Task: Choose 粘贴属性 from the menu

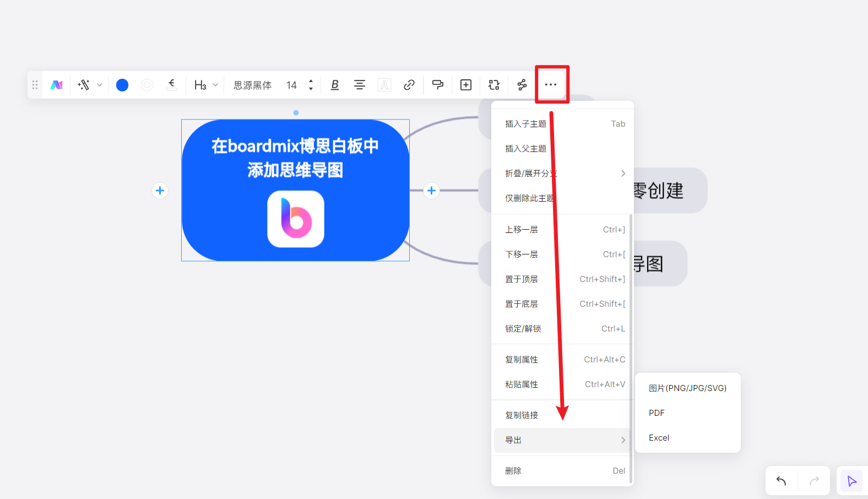Action: click(x=562, y=384)
